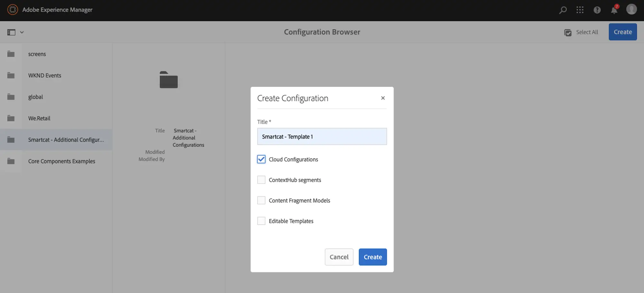Click the Smartcat - Additional Configurations title value

(x=188, y=138)
